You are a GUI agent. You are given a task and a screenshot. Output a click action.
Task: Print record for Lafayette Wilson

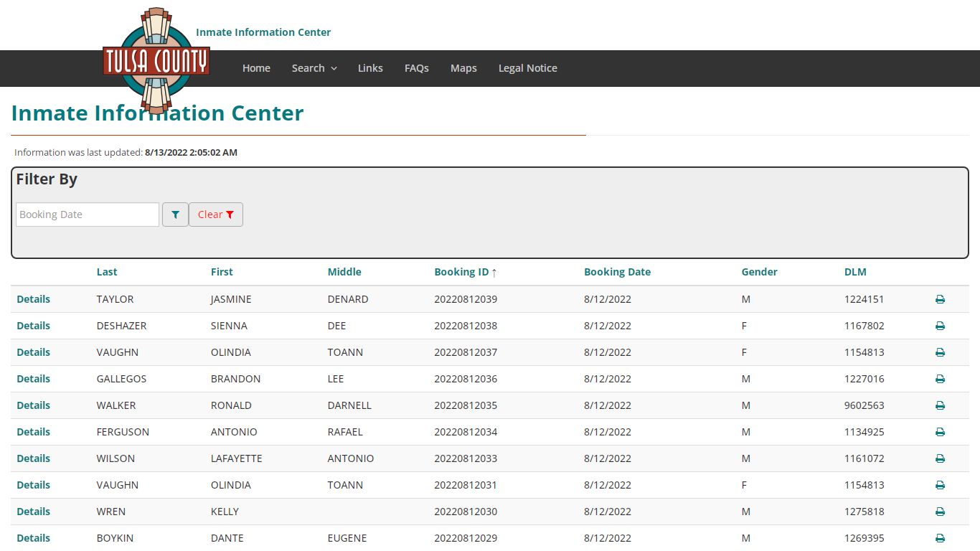pos(940,458)
